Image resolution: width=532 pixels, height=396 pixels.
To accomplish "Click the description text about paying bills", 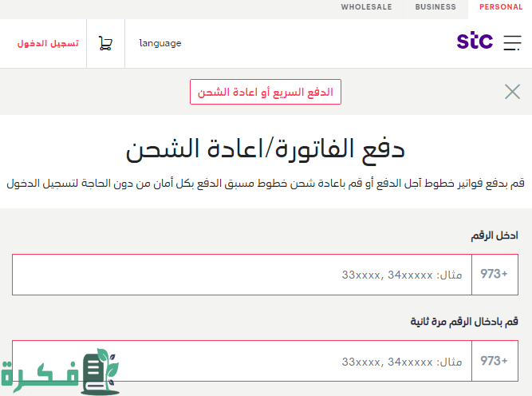I will pos(266,184).
